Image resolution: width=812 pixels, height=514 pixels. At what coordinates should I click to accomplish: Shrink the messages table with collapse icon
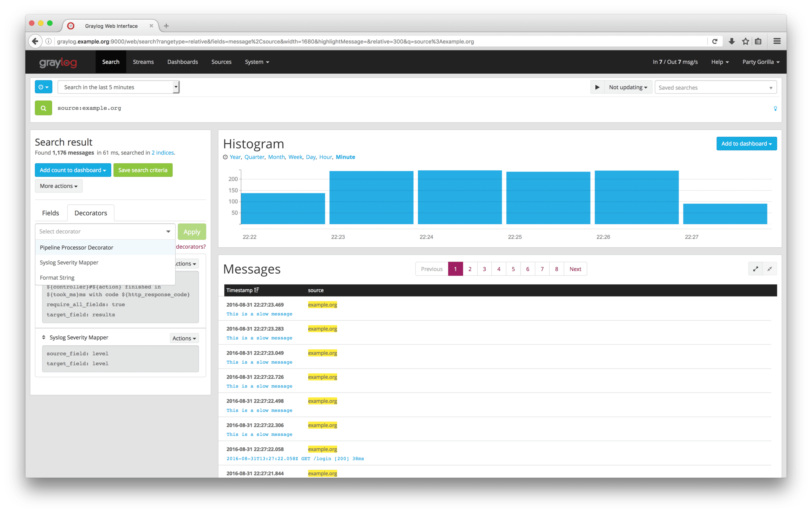[770, 269]
